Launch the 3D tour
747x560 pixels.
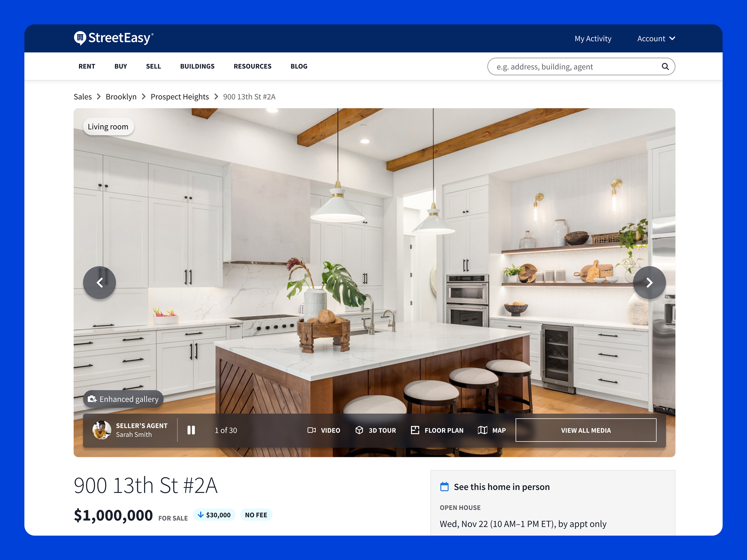(375, 430)
